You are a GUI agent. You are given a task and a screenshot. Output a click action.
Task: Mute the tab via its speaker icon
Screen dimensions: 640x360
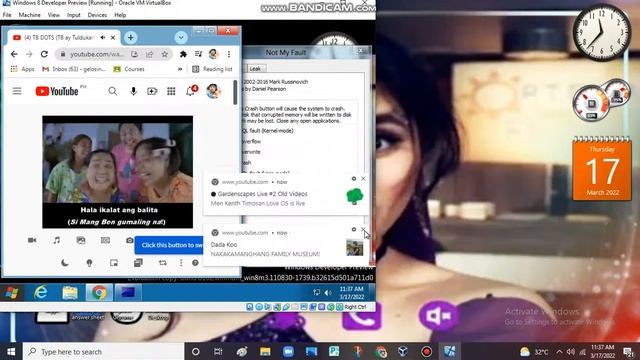coord(103,38)
